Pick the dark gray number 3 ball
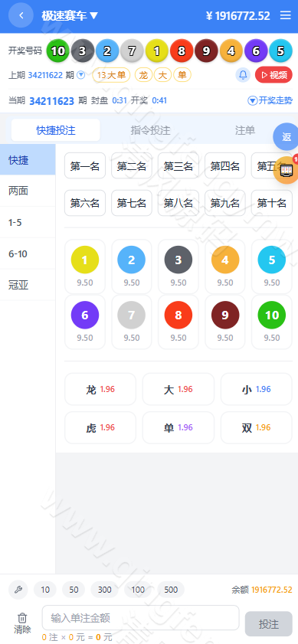298x644 pixels. [x=178, y=260]
